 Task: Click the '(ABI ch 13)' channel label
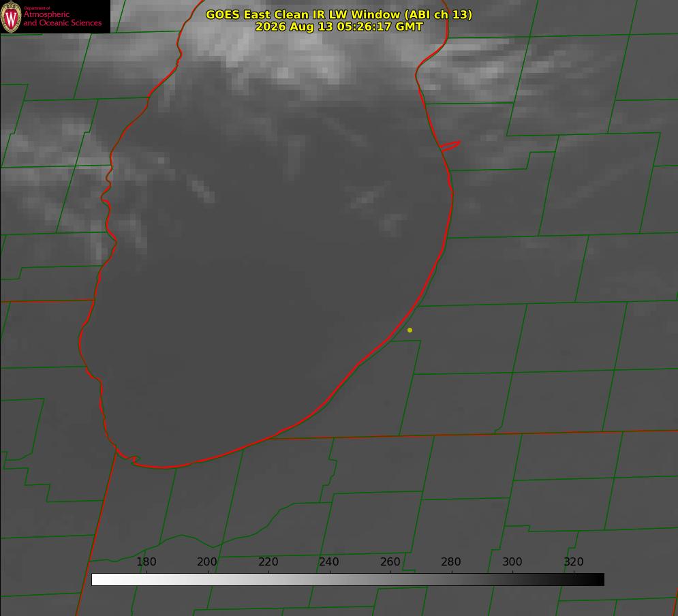[438, 15]
